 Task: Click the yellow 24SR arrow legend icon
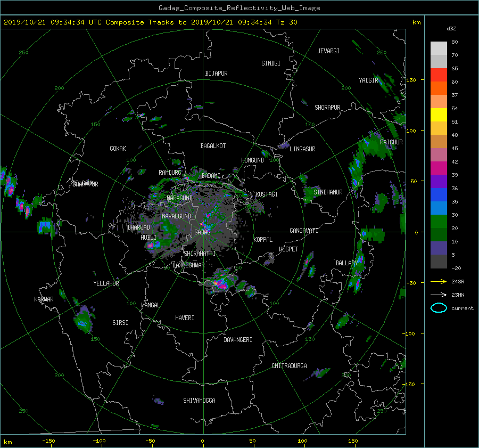(x=439, y=281)
